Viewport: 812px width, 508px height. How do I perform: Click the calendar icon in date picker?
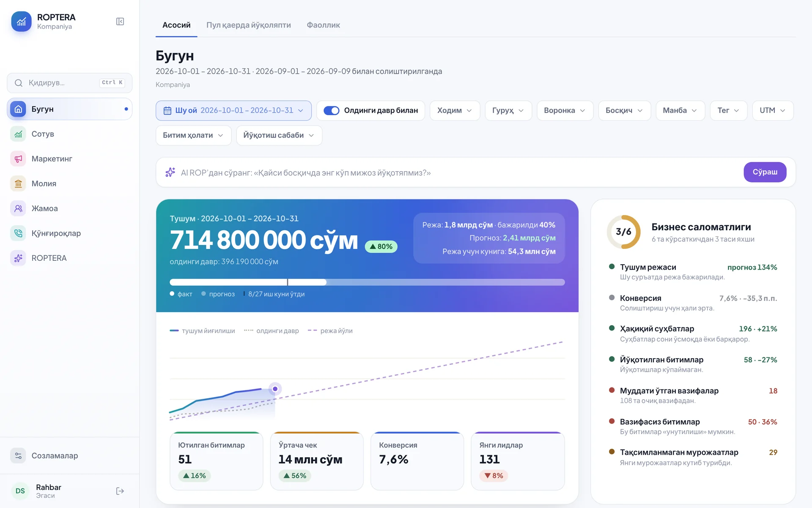click(x=167, y=110)
